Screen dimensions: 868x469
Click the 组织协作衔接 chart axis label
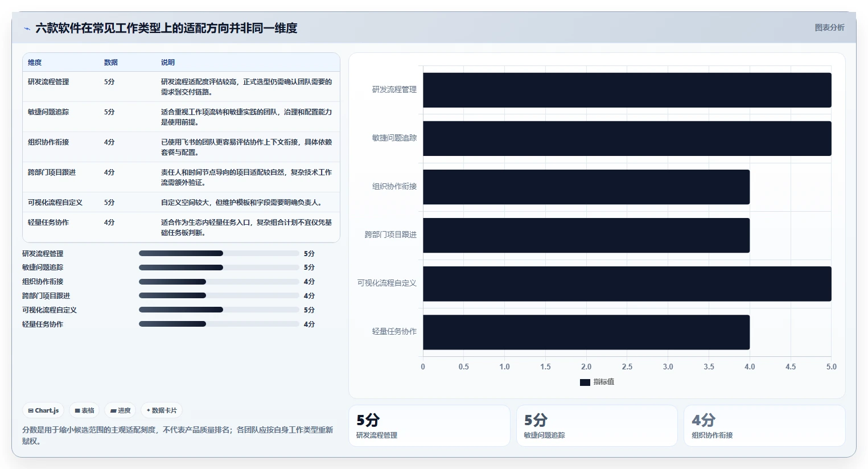[394, 187]
